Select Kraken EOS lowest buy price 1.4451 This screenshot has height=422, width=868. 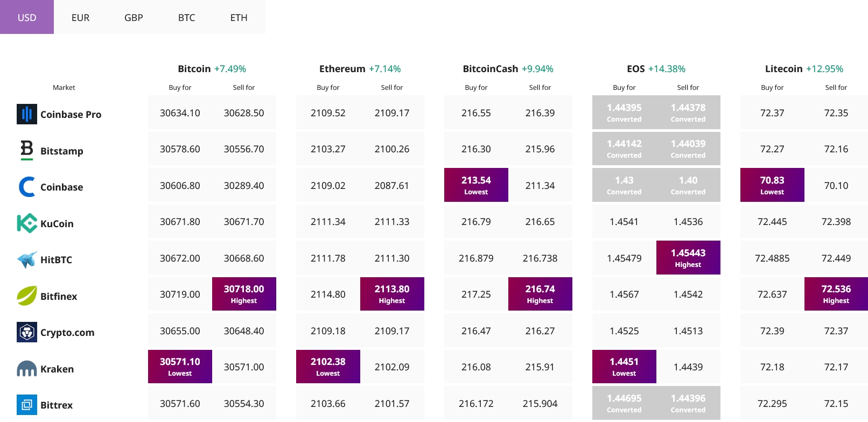pos(624,367)
